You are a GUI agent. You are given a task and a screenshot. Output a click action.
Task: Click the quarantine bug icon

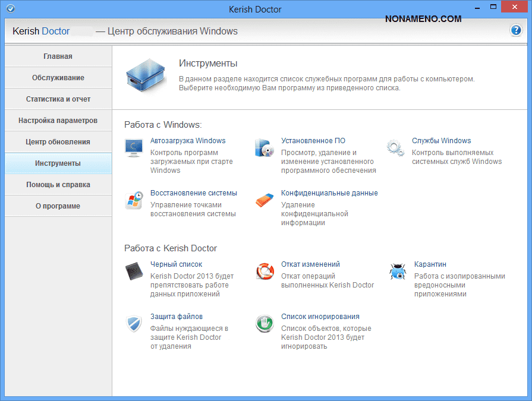click(397, 271)
